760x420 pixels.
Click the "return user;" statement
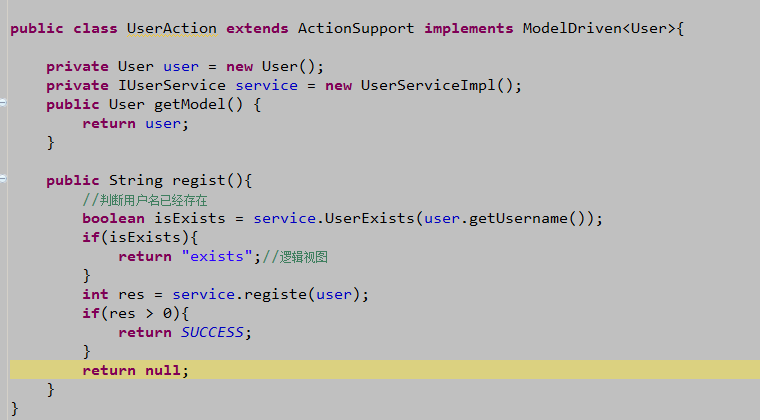(135, 124)
